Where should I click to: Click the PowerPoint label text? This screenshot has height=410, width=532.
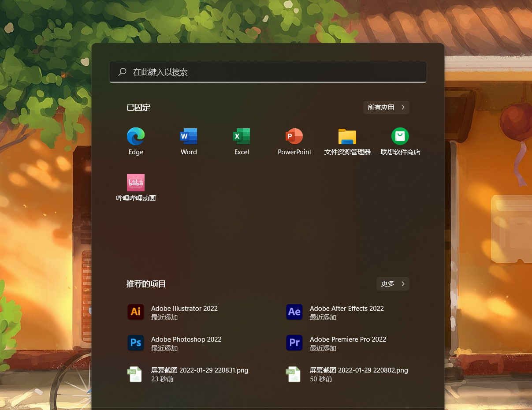click(294, 152)
